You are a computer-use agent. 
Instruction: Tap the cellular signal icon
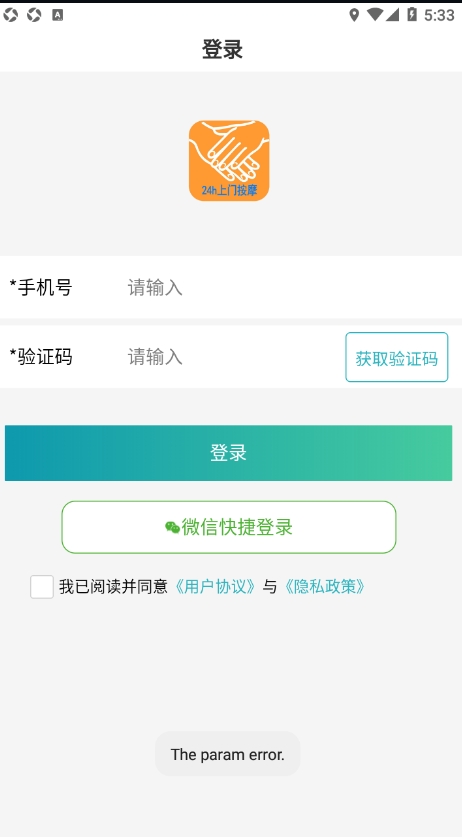click(393, 15)
